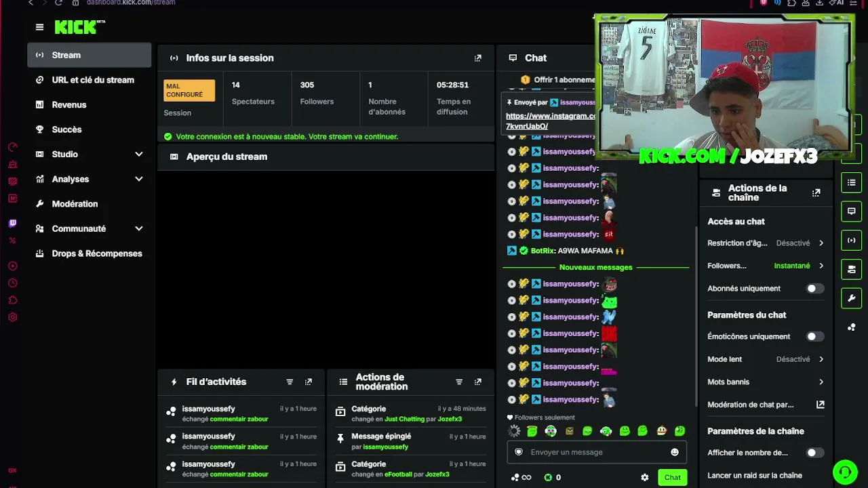Viewport: 868px width, 488px height.
Task: Open the hamburger menu next to Kick logo
Action: pos(39,27)
